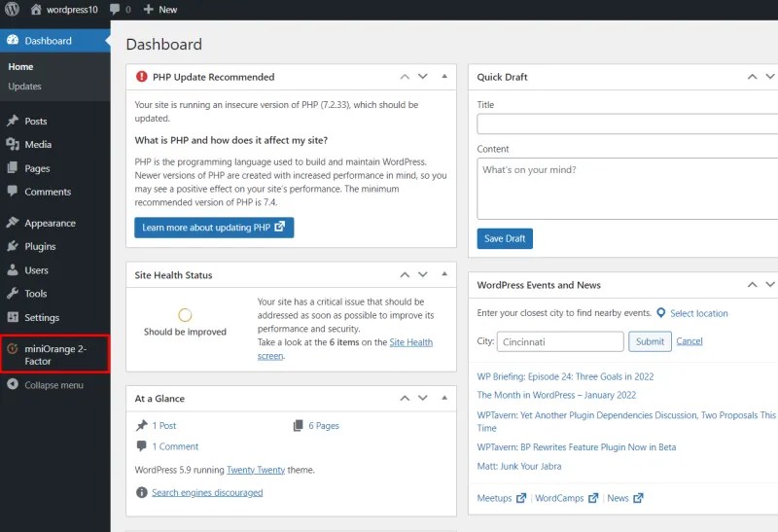Click the red PHP warning exclamation icon

(x=141, y=77)
